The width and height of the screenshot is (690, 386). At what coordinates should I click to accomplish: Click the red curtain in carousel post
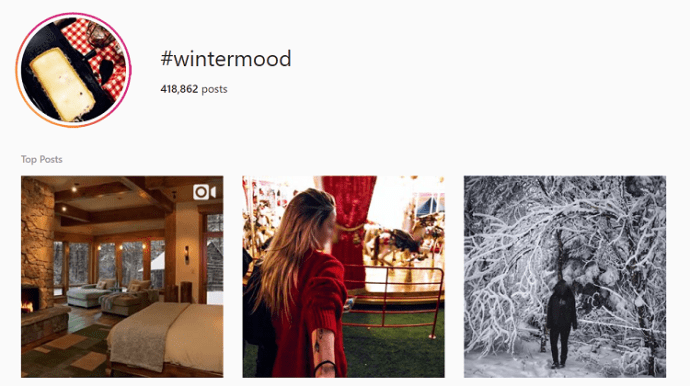pos(350,224)
